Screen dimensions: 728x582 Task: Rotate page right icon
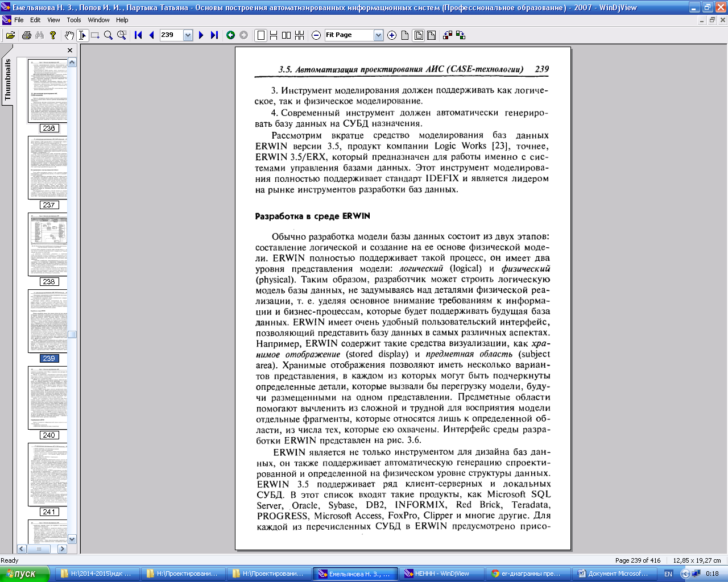[x=461, y=35]
